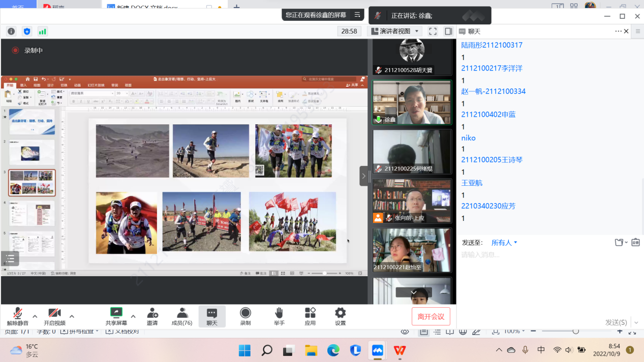Enter fullscreen with the expand icon
This screenshot has height=362, width=644.
(x=433, y=31)
